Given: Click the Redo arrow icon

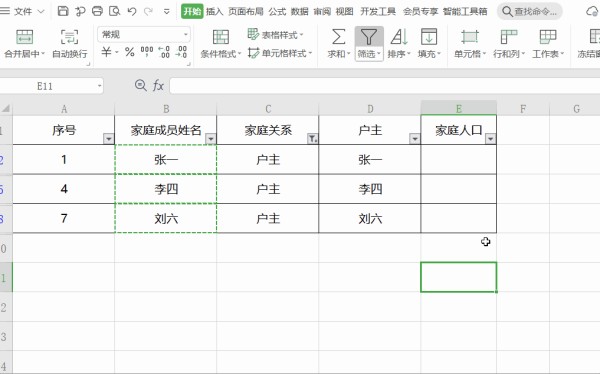Looking at the screenshot, I should pos(148,11).
